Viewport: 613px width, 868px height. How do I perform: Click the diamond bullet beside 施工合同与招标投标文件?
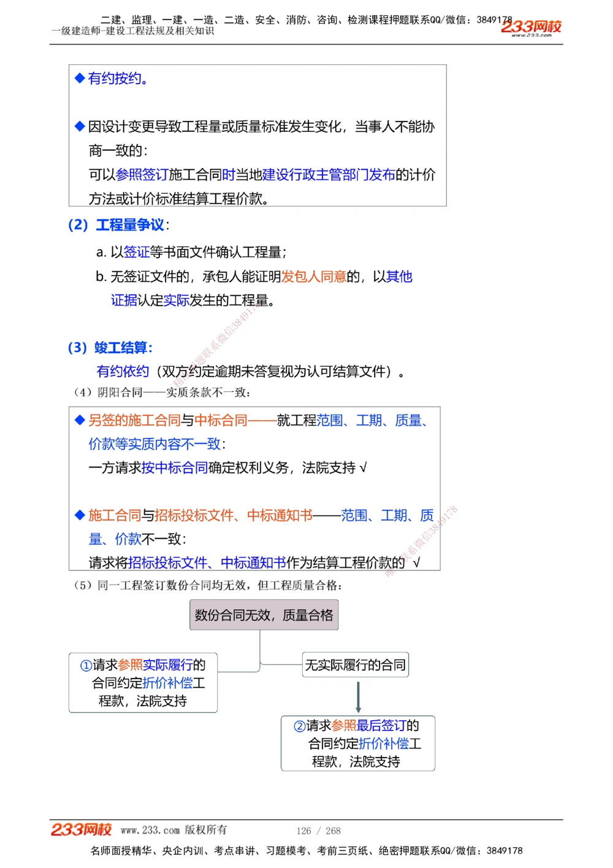[79, 515]
